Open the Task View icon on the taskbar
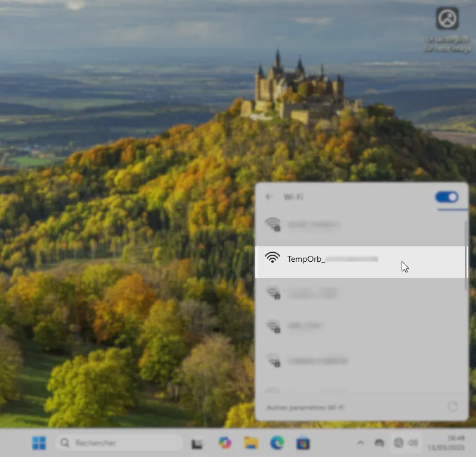Viewport: 476px width, 457px height. click(197, 443)
